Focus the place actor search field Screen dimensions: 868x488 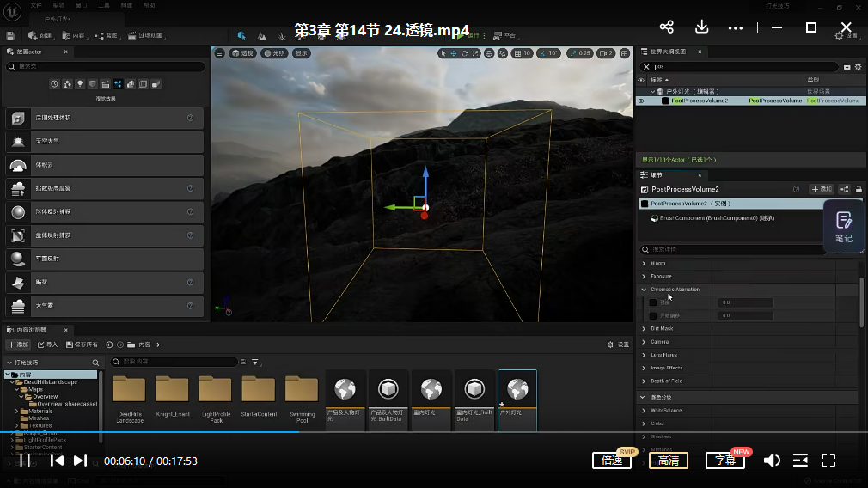(105, 66)
